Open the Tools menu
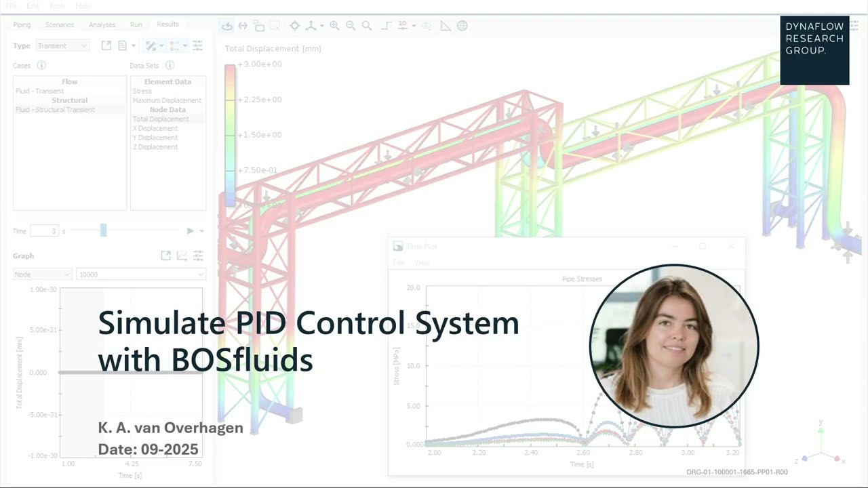The image size is (868, 488). [x=57, y=6]
